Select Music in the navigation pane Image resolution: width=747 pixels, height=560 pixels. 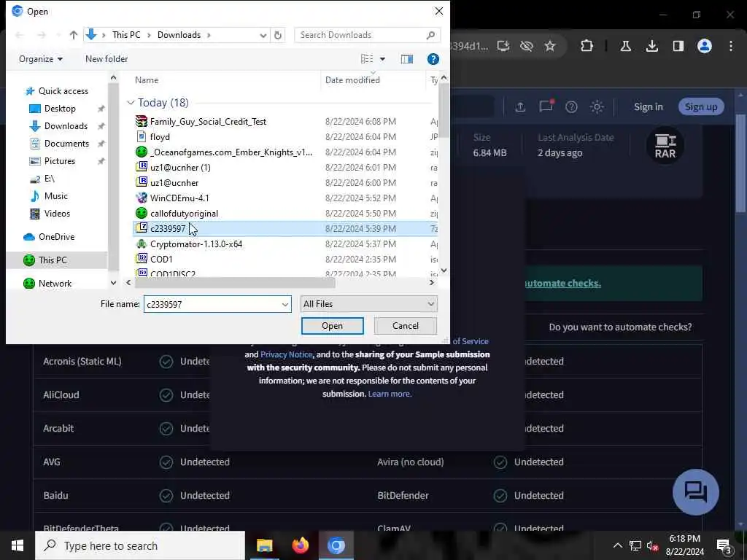(55, 196)
